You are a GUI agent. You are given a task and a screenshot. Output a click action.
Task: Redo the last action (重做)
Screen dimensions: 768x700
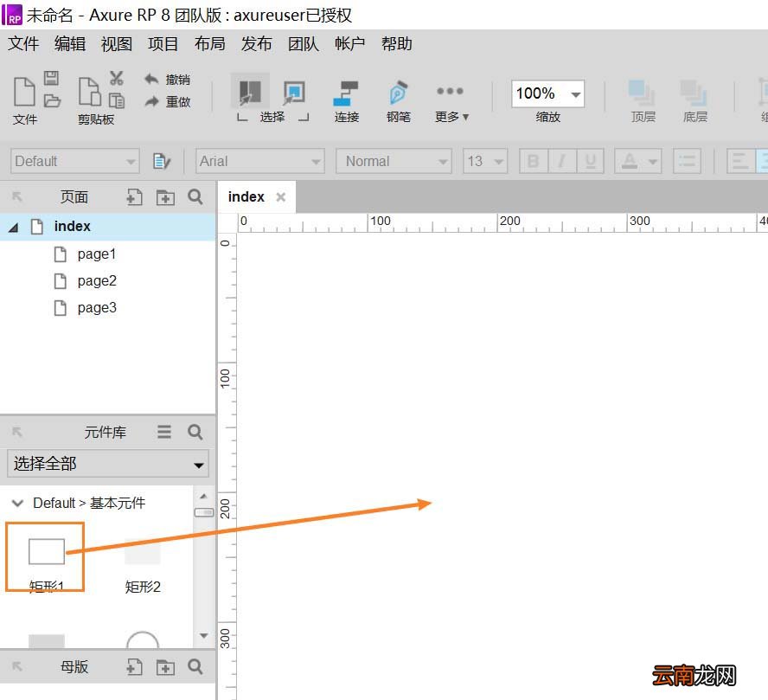tap(167, 102)
